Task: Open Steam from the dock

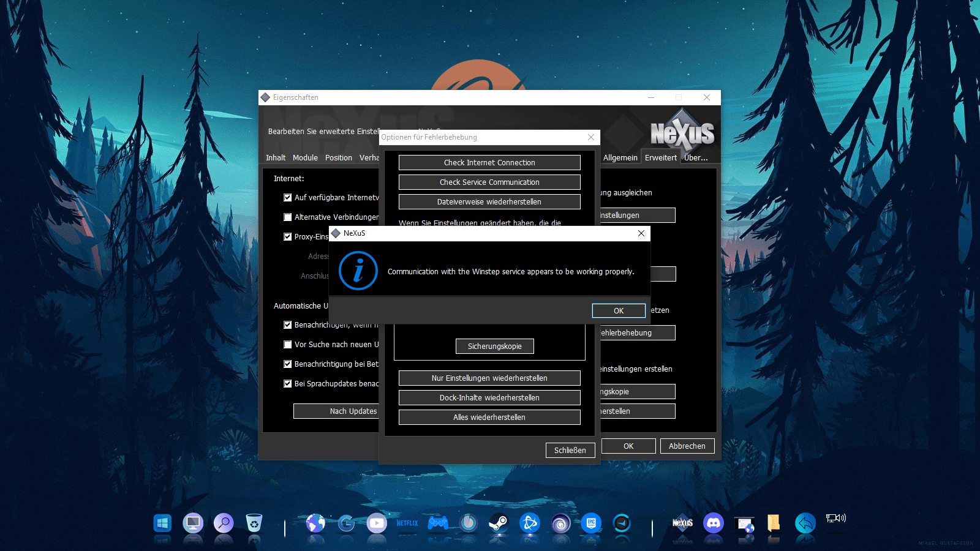Action: (x=499, y=523)
